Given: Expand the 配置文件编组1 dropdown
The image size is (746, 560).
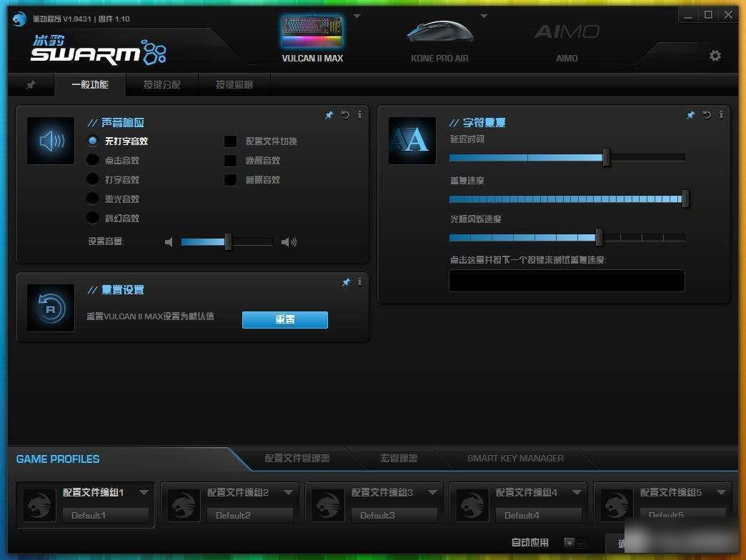Looking at the screenshot, I should click(144, 492).
